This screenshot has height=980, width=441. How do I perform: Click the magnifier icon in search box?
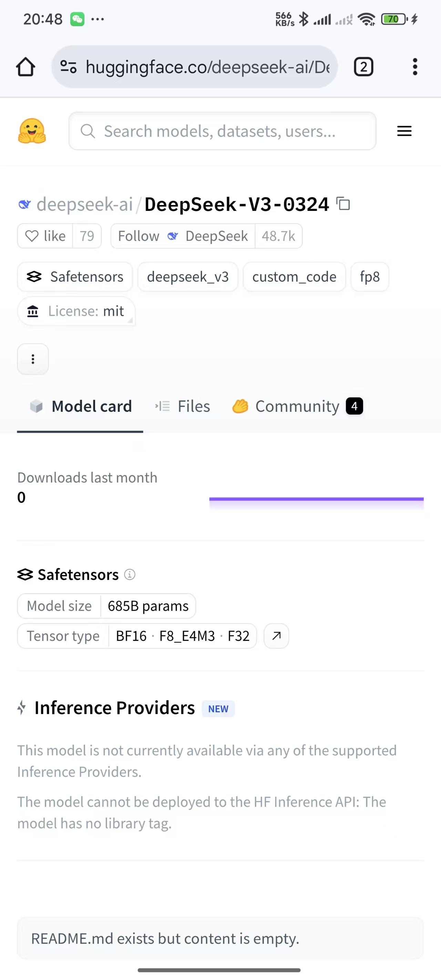88,131
